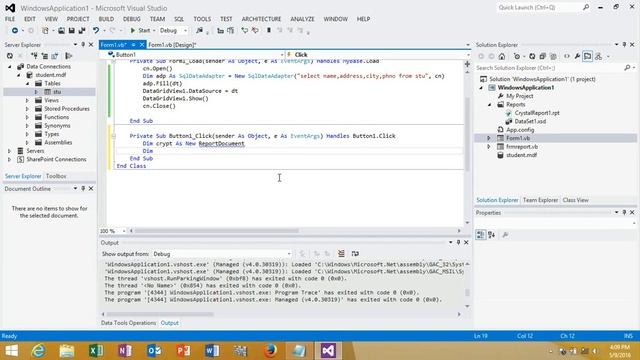Toggle Preview Selected Items in Solution Explorer

tap(587, 57)
